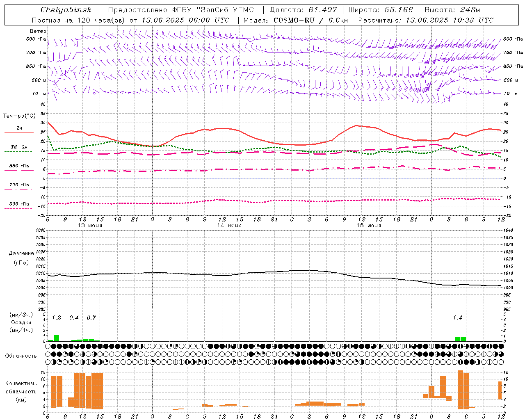Click the 'Облачность' cloud cover label
Screen dimensions: 525x420
pos(21,356)
